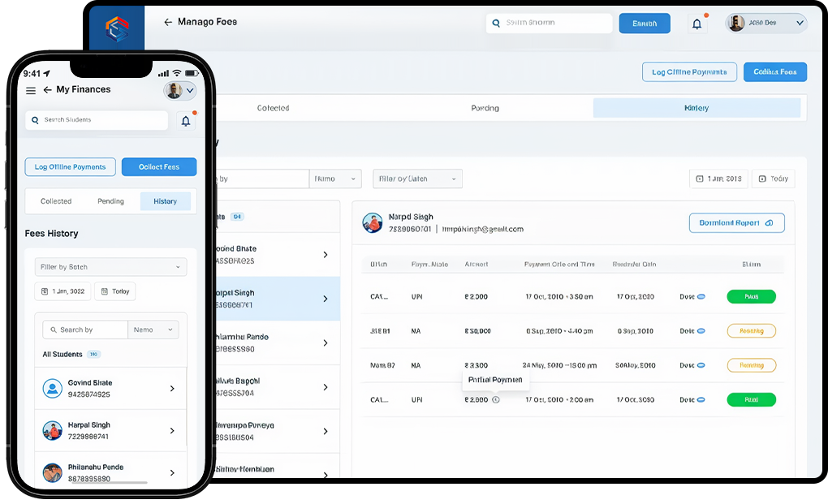
Task: Click the desktop Today date button
Action: click(x=773, y=179)
